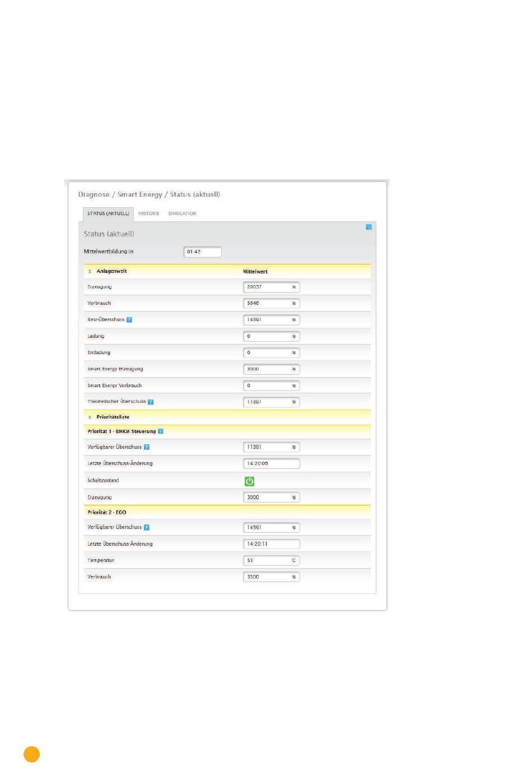Viewport: 532px width, 767px height.
Task: Click the Schaltzustand row label
Action: [x=103, y=481]
